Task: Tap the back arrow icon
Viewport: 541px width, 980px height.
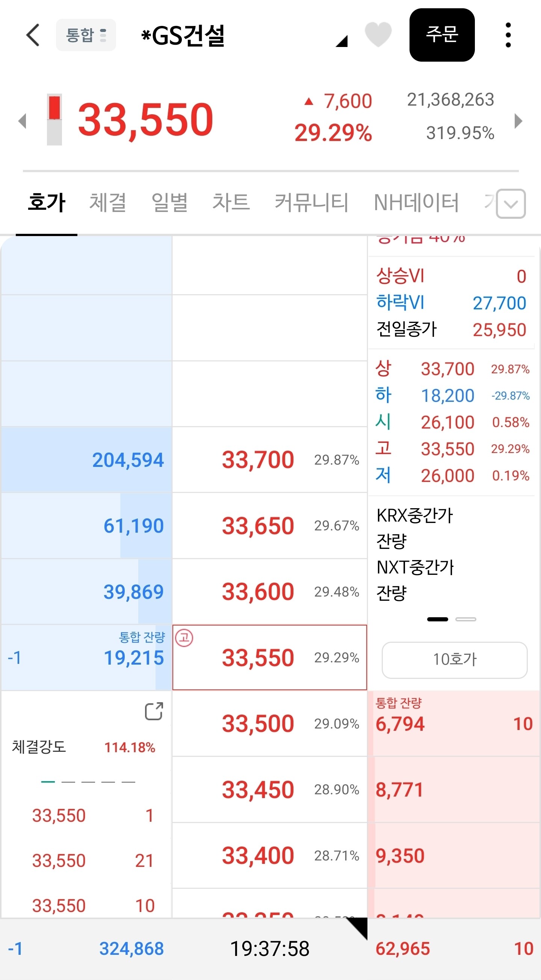Action: (33, 35)
